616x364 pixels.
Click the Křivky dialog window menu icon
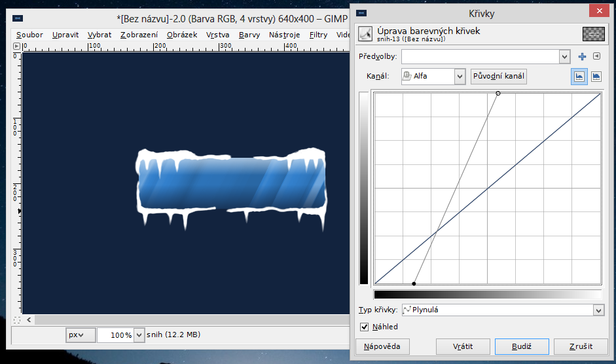[361, 13]
